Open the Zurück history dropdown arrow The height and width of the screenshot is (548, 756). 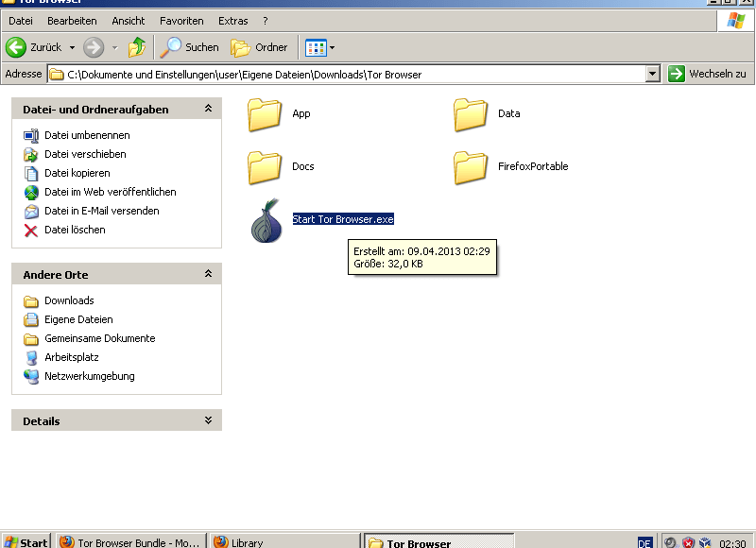[x=72, y=47]
